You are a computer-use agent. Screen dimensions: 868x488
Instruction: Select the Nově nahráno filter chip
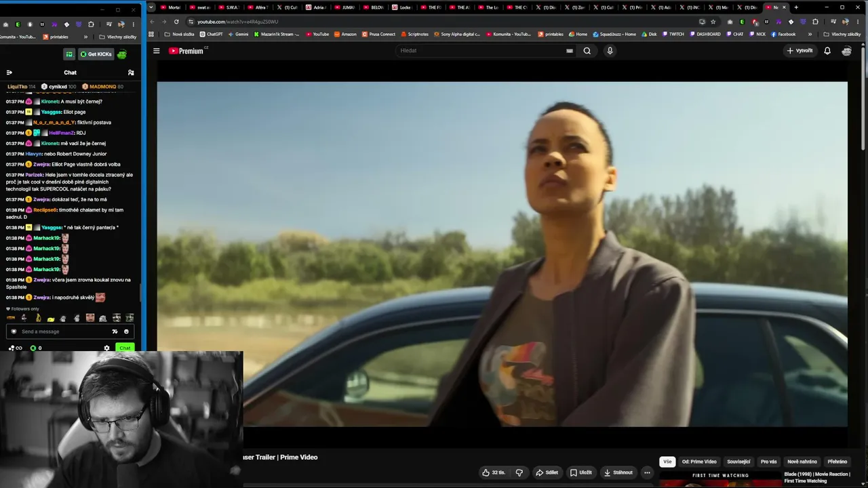pos(802,462)
